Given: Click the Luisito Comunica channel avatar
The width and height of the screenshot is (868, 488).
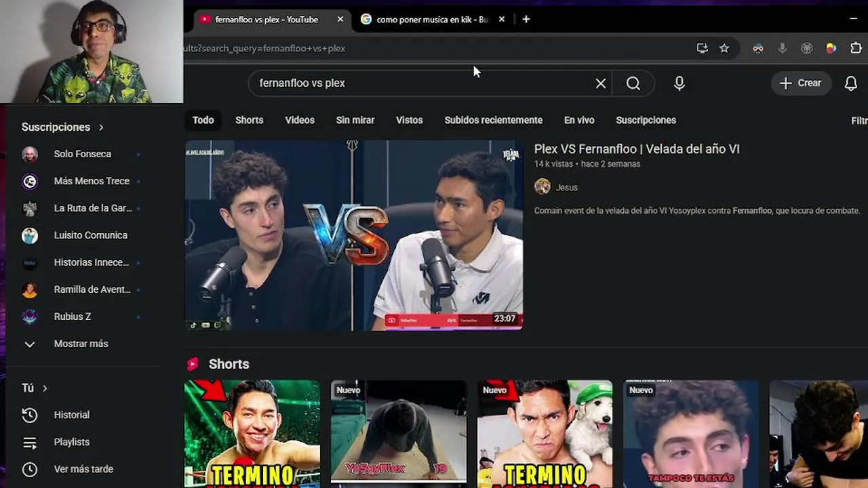Looking at the screenshot, I should point(30,235).
